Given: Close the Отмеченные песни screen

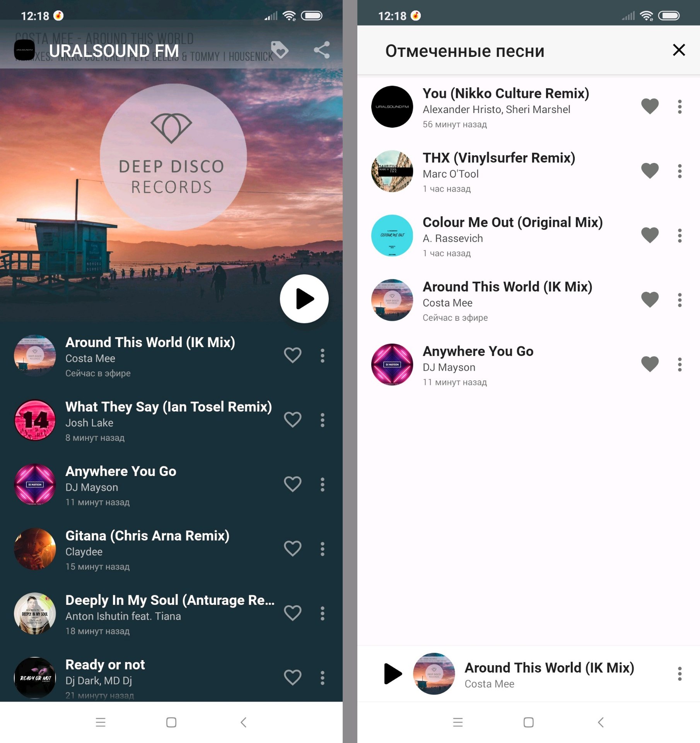Looking at the screenshot, I should pos(679,50).
